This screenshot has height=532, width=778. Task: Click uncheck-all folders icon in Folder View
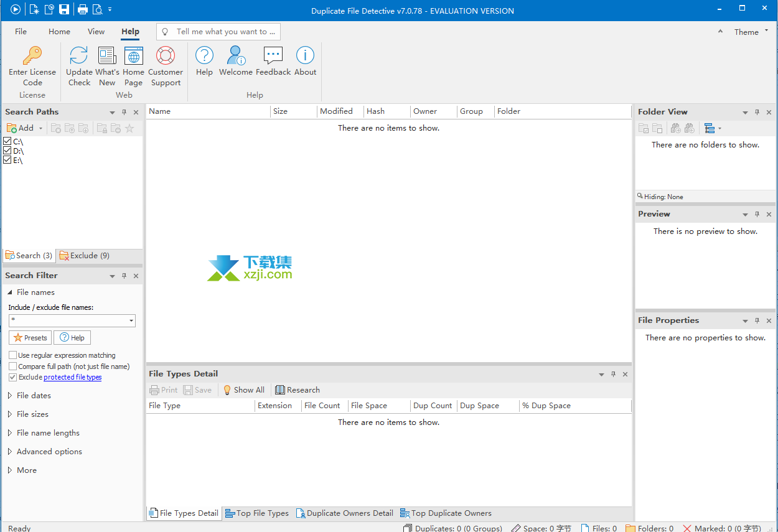tap(657, 128)
